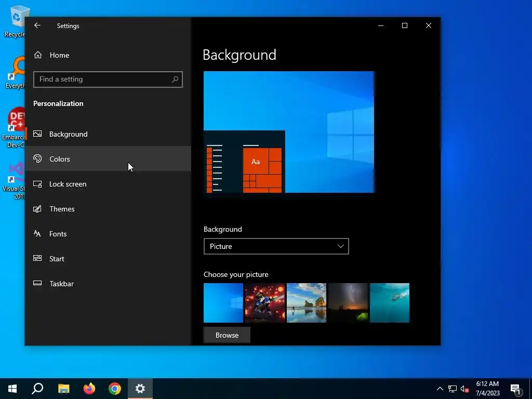Click the Background picture icon in sidebar
Viewport: 532px width, 399px height.
[x=37, y=134]
